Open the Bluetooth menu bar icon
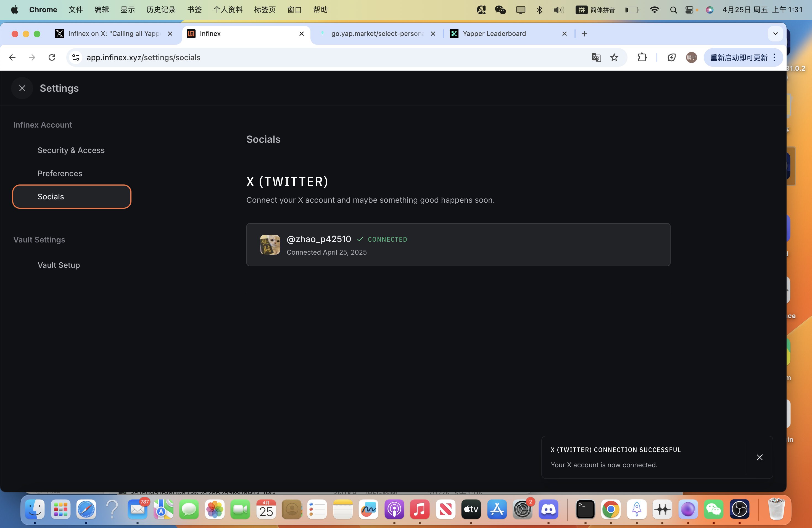Image resolution: width=812 pixels, height=528 pixels. coord(539,10)
